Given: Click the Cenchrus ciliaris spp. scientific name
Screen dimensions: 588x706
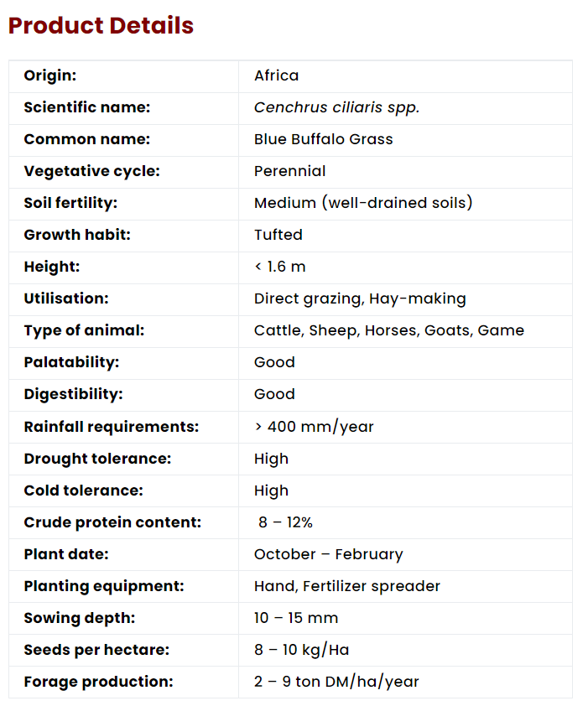Looking at the screenshot, I should (x=336, y=107).
